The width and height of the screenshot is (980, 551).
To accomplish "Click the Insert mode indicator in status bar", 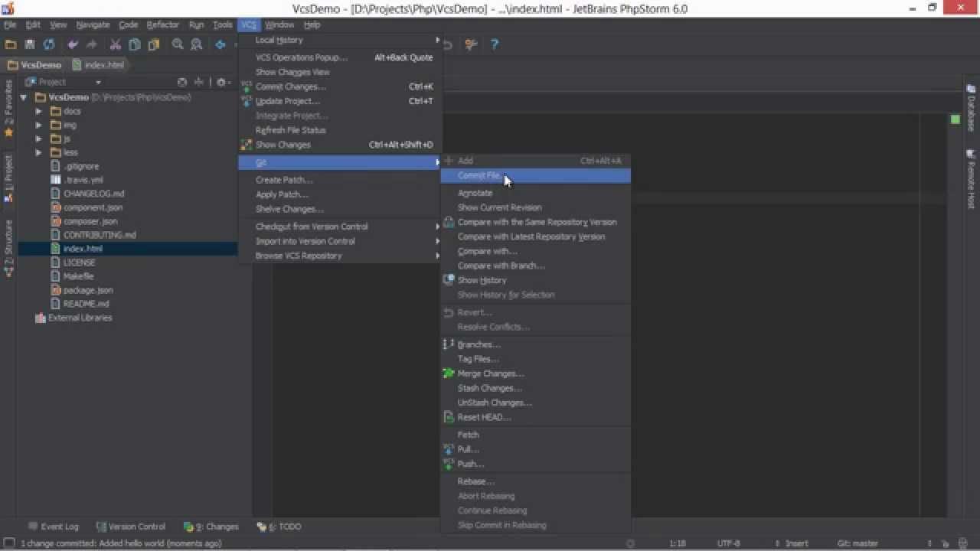I will pos(796,543).
